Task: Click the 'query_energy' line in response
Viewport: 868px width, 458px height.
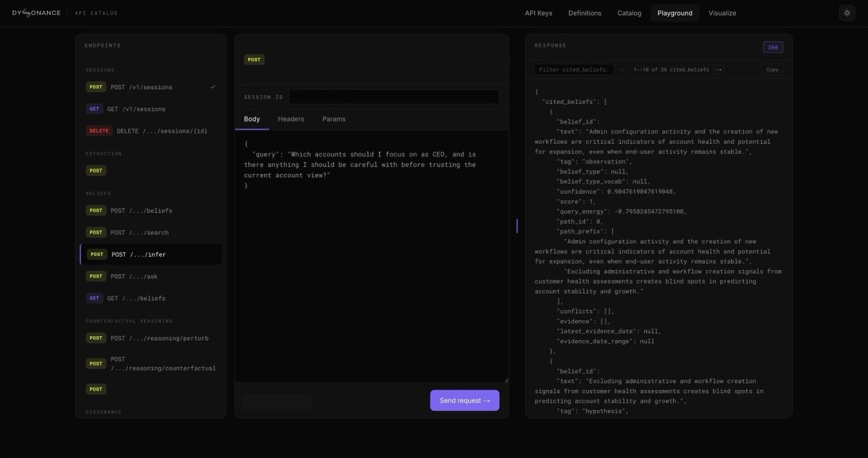Action: tap(621, 212)
